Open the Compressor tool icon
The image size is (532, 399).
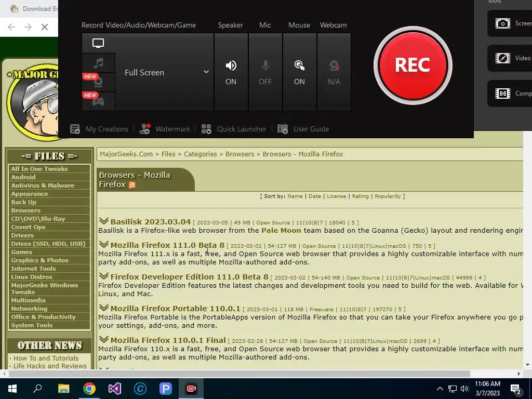pyautogui.click(x=502, y=94)
